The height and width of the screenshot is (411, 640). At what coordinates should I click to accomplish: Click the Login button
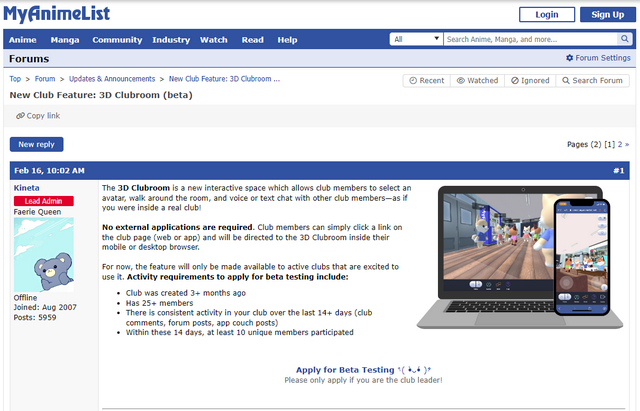pyautogui.click(x=547, y=15)
